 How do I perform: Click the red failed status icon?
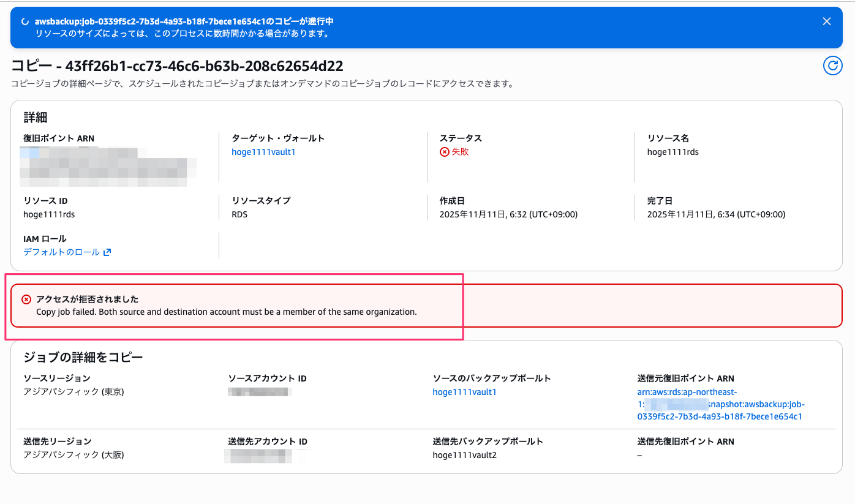pos(445,152)
